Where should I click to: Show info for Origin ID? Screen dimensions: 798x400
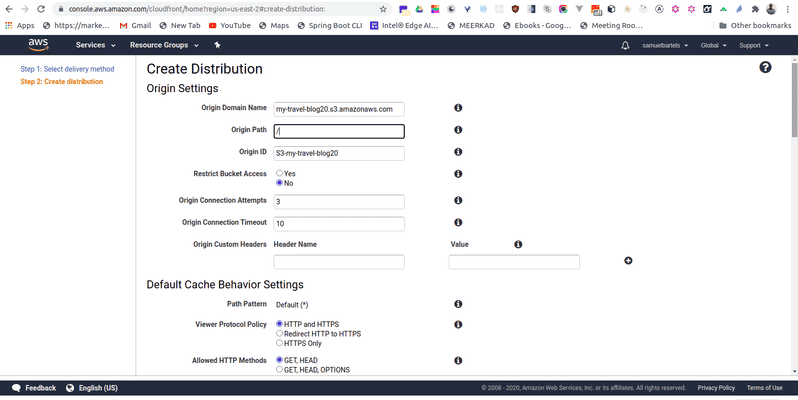coord(458,152)
